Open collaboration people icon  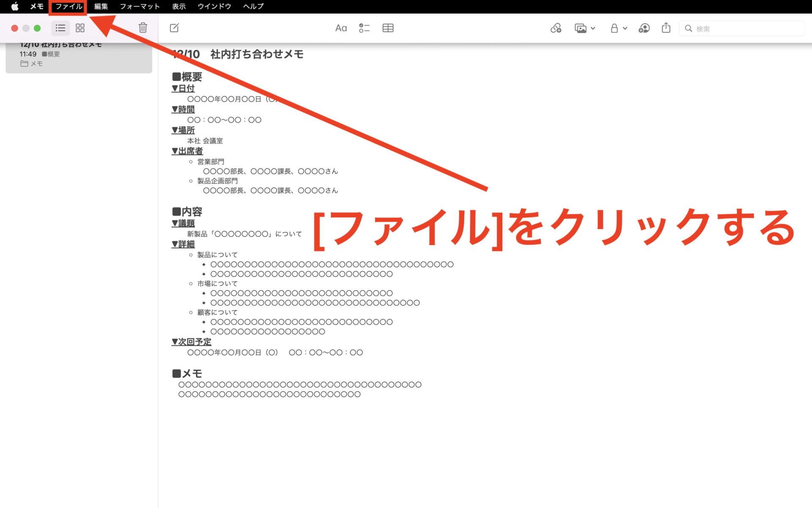[x=644, y=28]
